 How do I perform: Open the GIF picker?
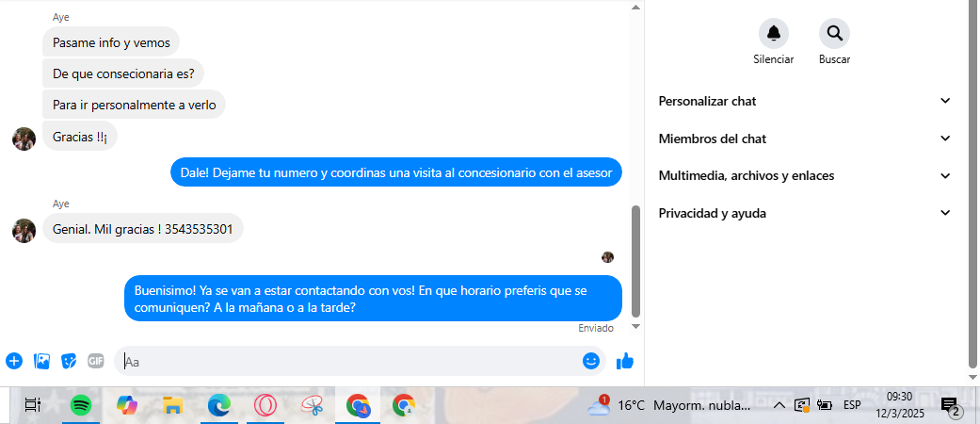point(96,361)
